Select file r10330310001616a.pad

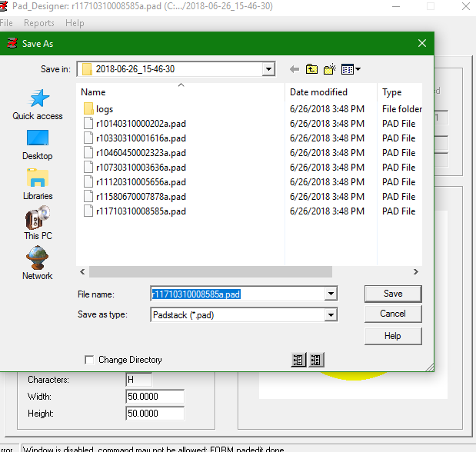pos(141,138)
